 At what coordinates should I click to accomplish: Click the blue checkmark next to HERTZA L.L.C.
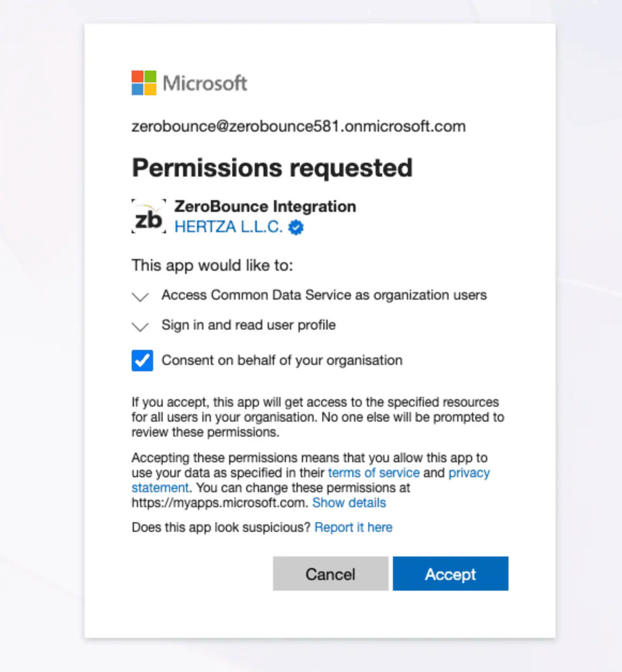[x=295, y=227]
